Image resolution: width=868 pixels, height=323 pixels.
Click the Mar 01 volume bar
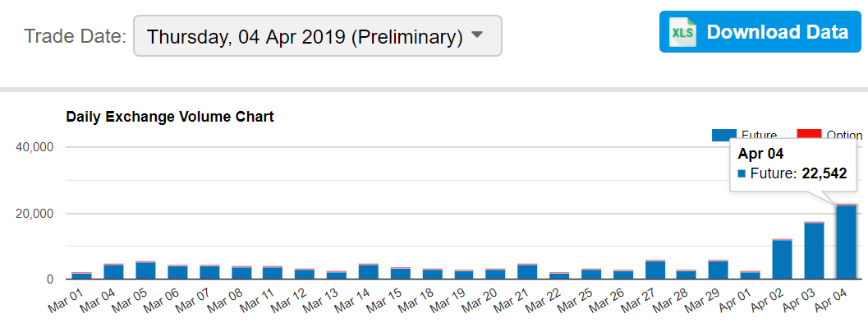point(82,275)
